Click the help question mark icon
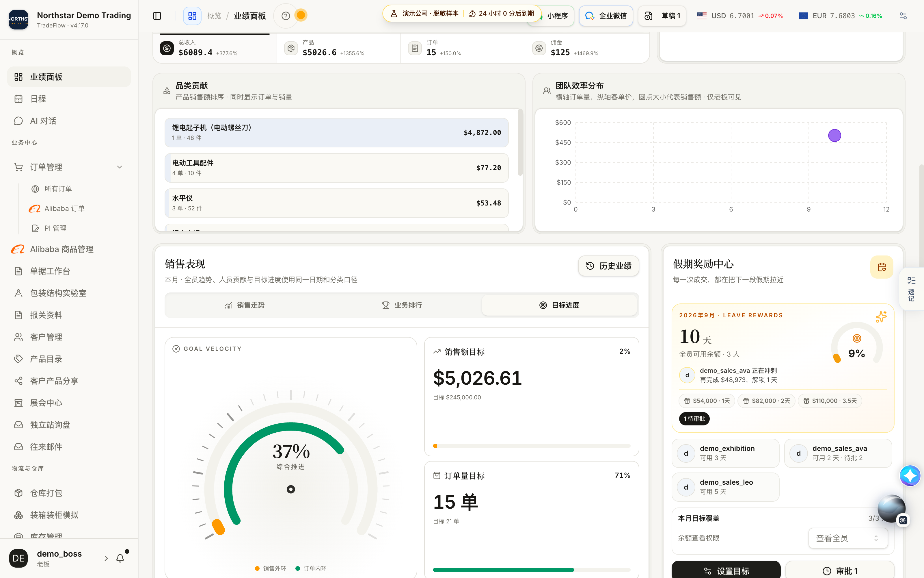 tap(286, 16)
